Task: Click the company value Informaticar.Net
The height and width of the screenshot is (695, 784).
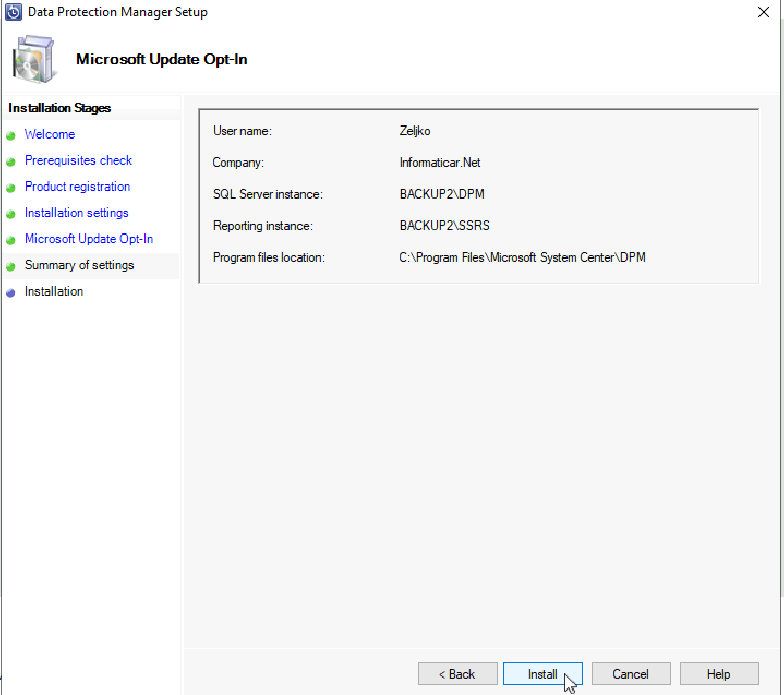Action: (440, 163)
